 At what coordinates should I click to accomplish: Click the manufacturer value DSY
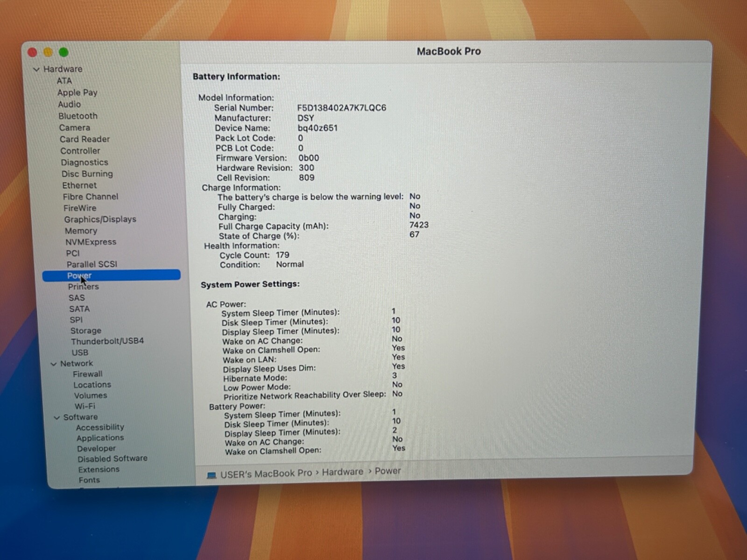[306, 118]
